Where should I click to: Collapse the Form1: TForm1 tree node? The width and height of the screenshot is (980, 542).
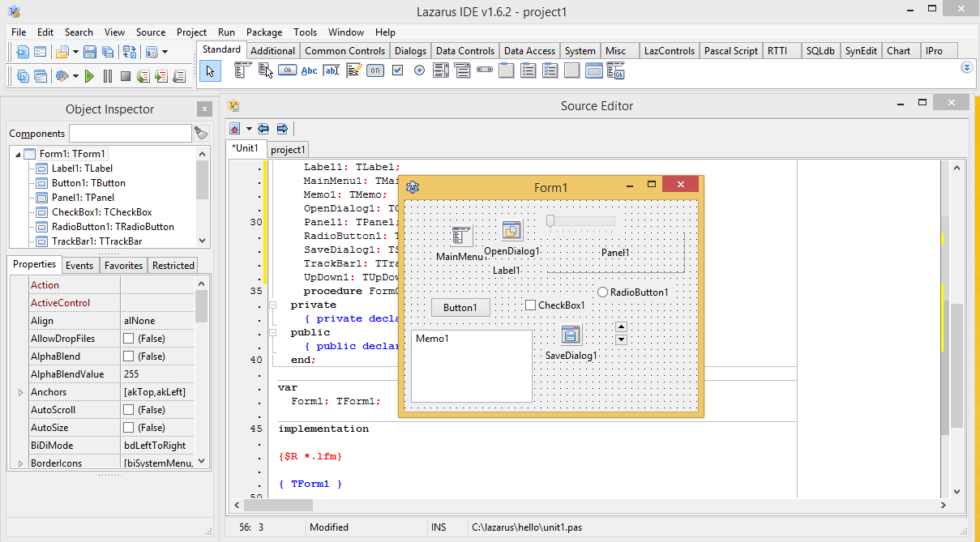tap(17, 154)
